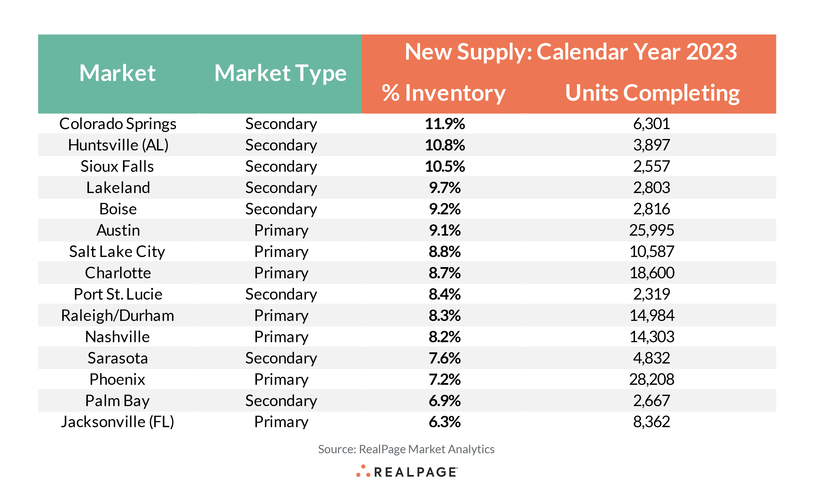Click the Primary market type beside Charlotte
The height and width of the screenshot is (504, 813).
pos(281,273)
